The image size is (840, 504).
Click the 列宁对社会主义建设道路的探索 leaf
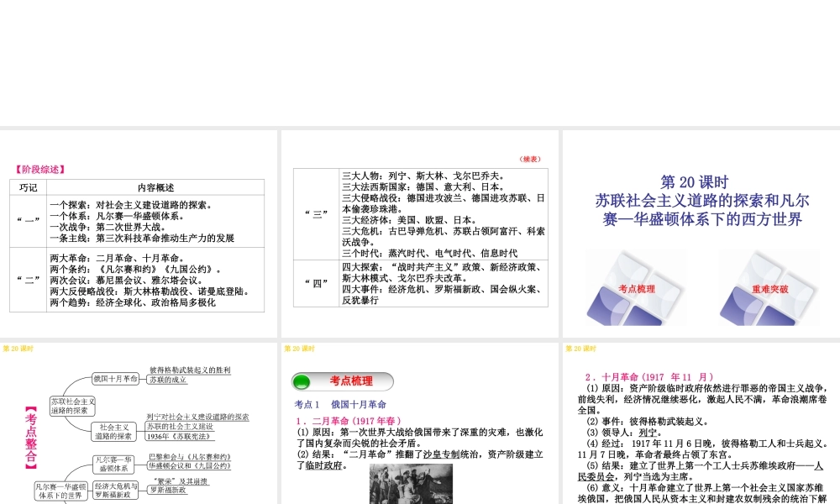(x=197, y=417)
